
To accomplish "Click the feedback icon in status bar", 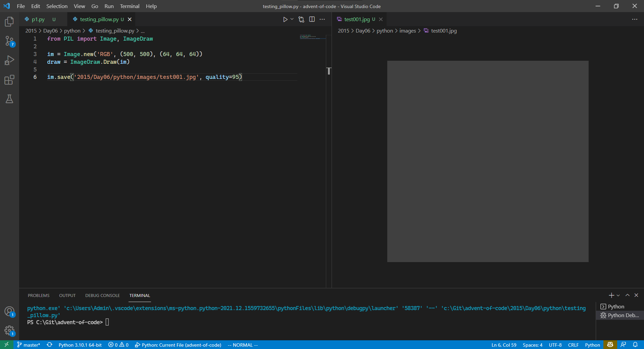I will pos(623,345).
